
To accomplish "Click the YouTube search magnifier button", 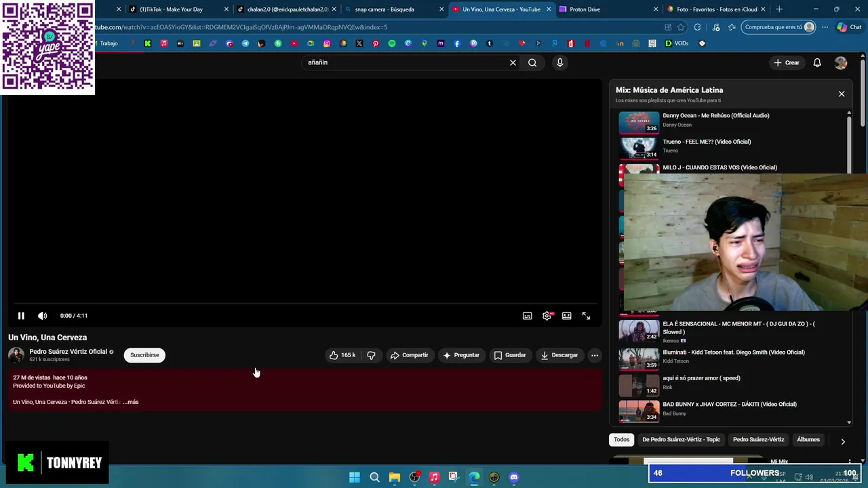I will tap(532, 62).
